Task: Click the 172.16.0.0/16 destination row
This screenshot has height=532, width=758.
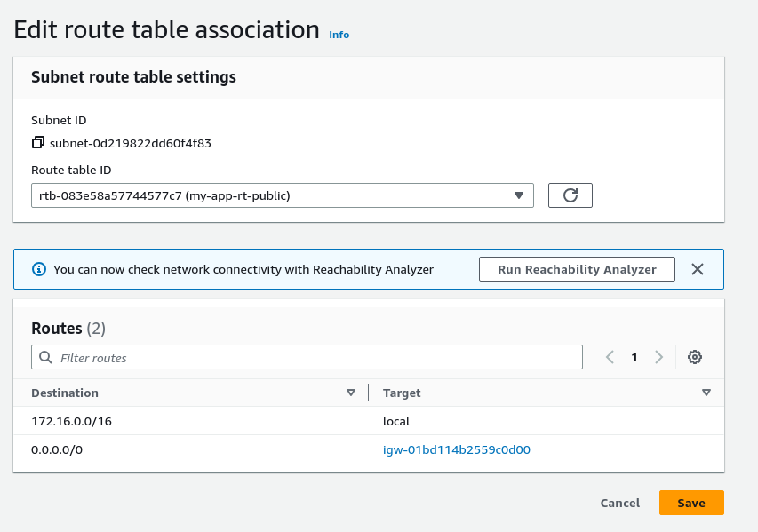Action: pyautogui.click(x=71, y=421)
